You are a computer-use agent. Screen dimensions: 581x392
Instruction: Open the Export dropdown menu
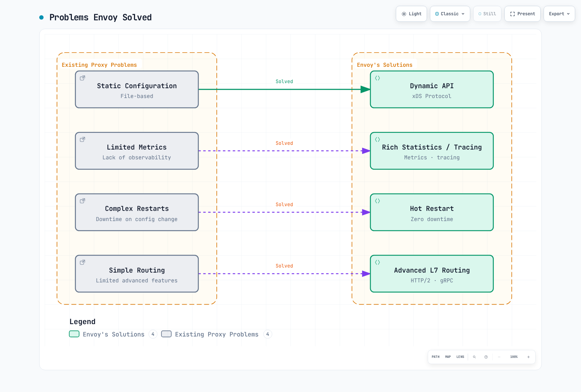(559, 14)
